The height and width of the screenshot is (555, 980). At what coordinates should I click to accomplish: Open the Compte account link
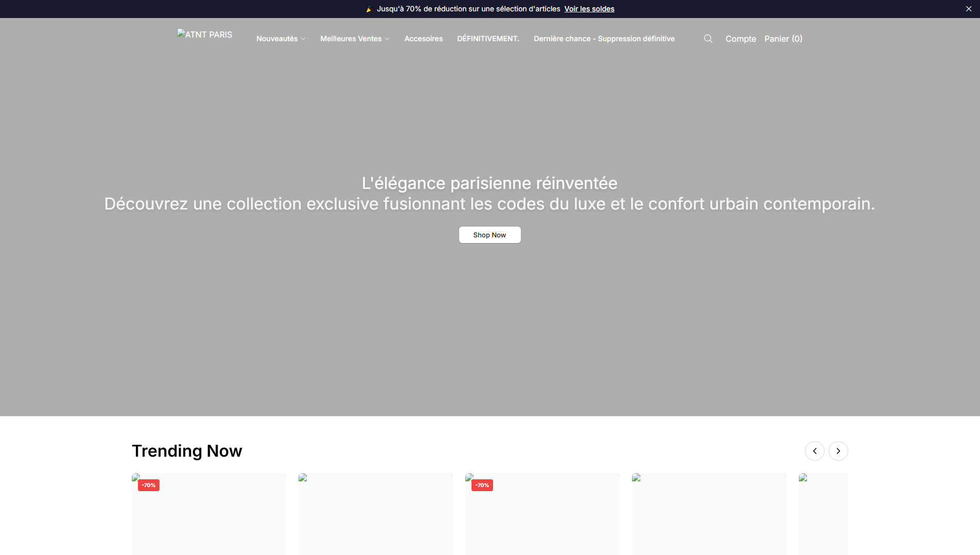tap(741, 39)
